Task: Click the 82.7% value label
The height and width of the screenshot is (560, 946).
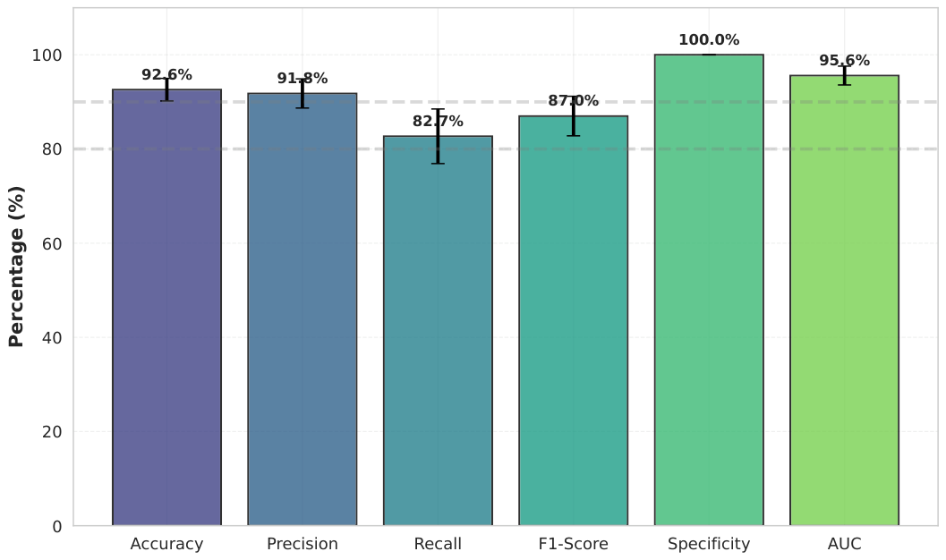Action: pos(438,121)
